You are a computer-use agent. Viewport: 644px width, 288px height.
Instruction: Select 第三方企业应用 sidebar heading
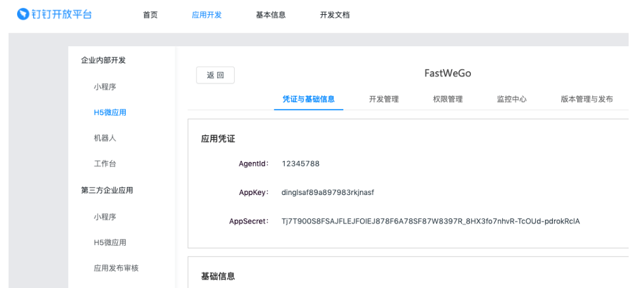point(107,190)
